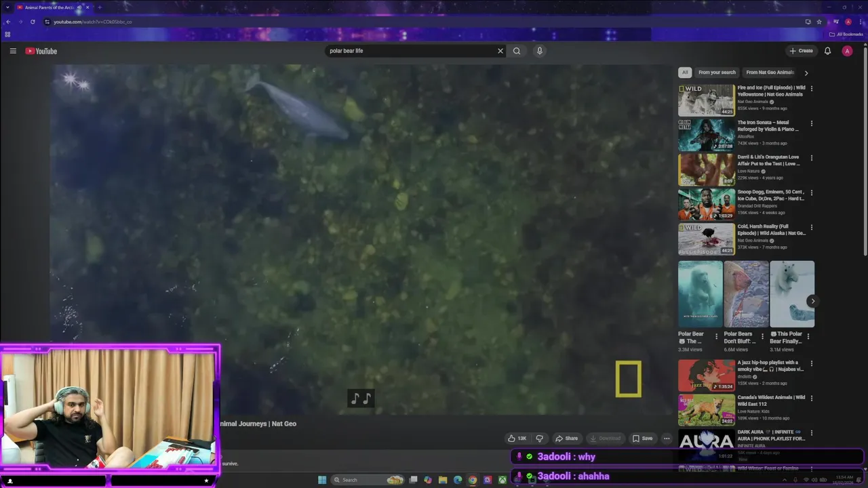The image size is (868, 488).
Task: Submit search with the magnifier button
Action: (x=517, y=51)
